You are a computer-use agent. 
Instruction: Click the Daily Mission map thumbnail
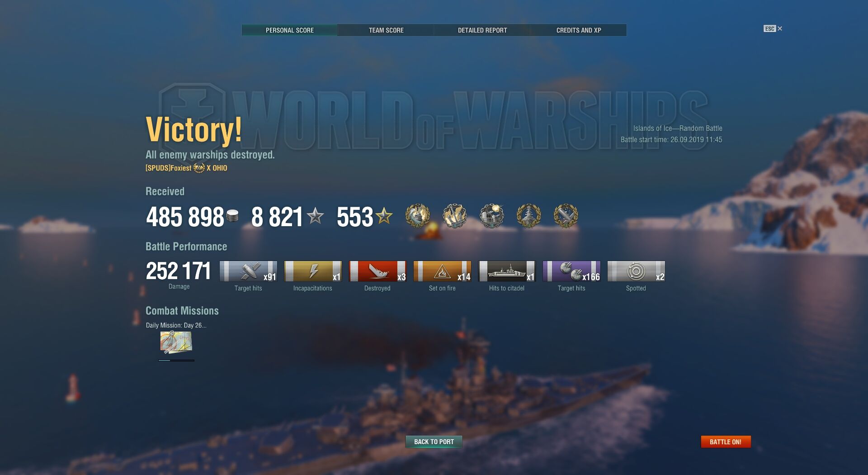176,342
